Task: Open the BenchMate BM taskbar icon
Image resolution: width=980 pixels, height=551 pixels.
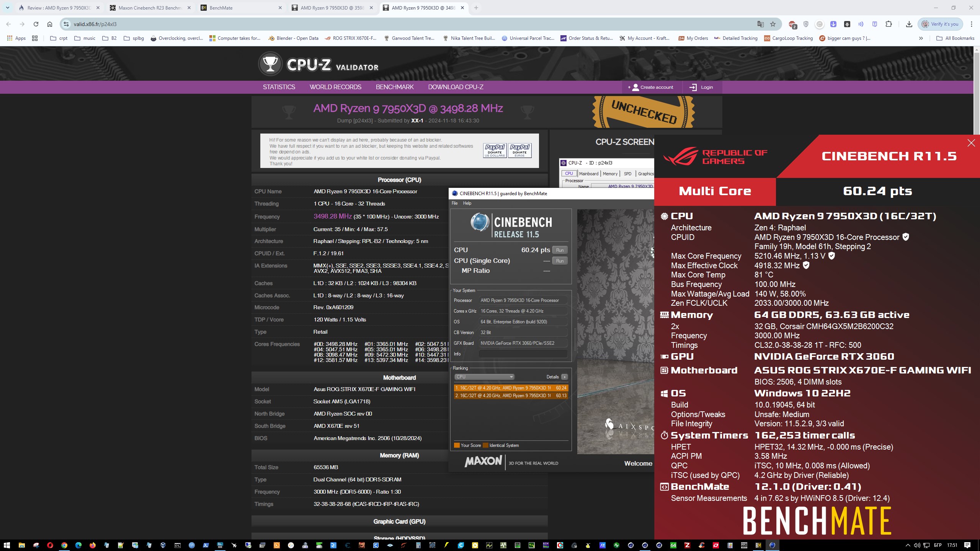Action: [x=758, y=545]
